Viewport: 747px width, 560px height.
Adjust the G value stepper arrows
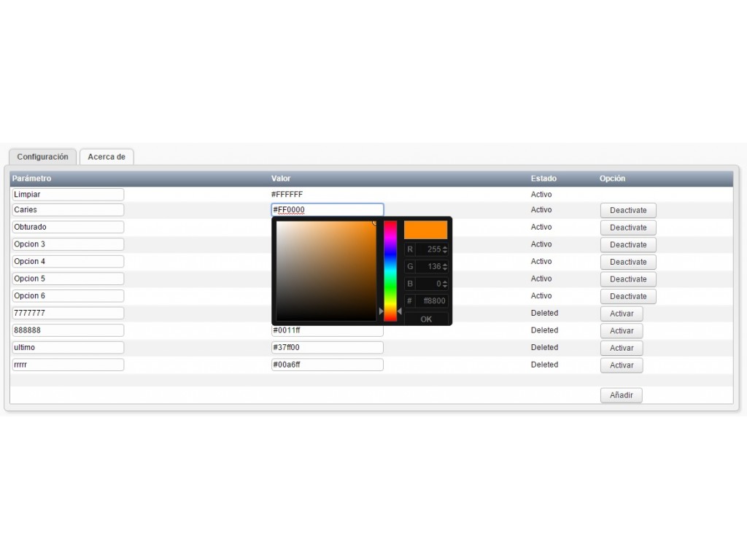445,266
